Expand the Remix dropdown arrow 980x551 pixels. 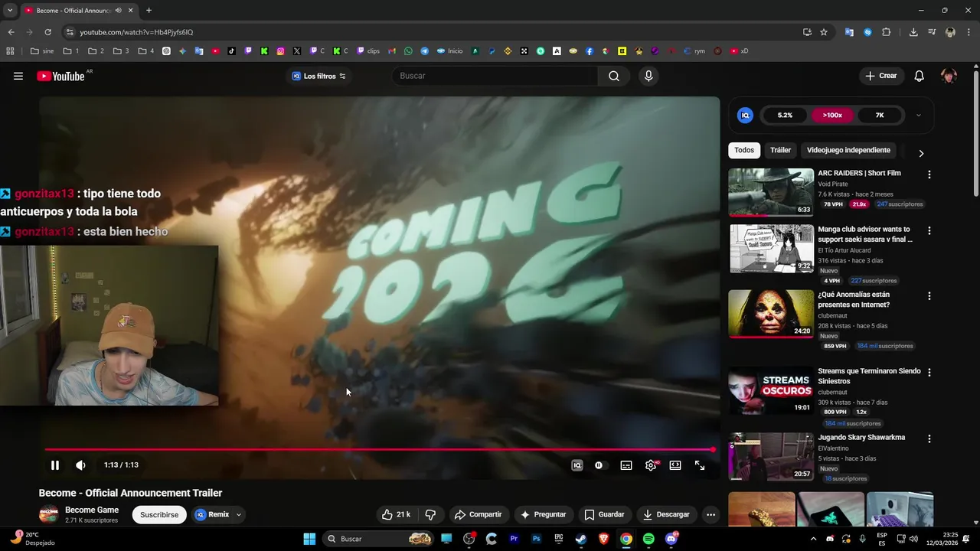coord(238,514)
